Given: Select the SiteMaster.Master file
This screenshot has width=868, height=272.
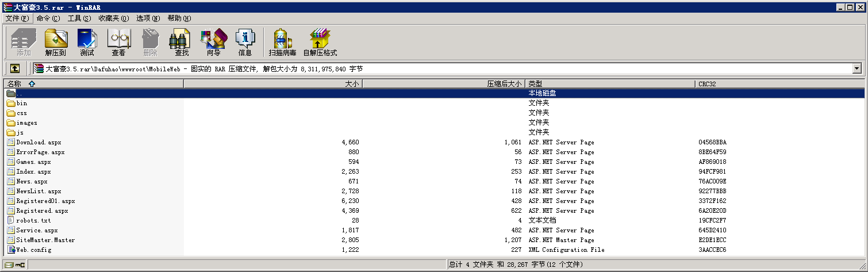Looking at the screenshot, I should pyautogui.click(x=45, y=240).
